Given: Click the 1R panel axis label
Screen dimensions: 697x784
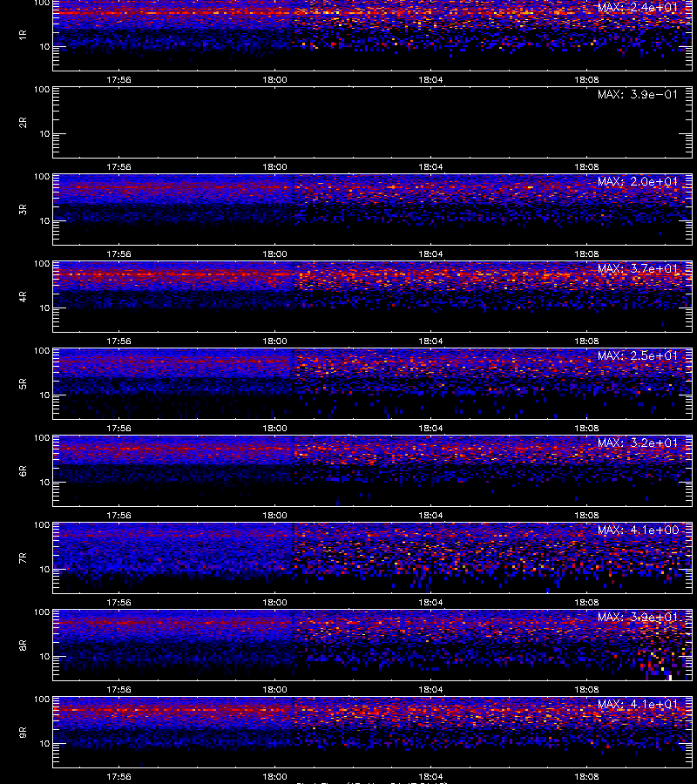Looking at the screenshot, I should pos(23,35).
